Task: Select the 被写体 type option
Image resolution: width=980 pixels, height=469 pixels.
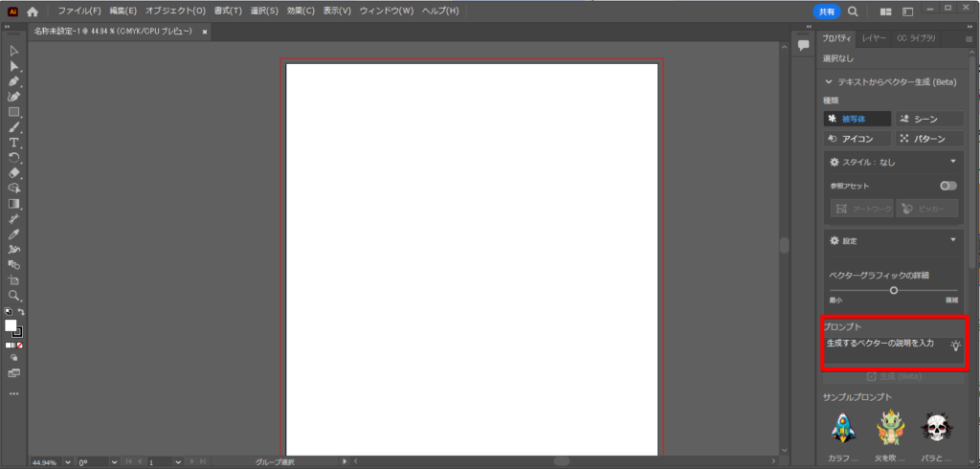Action: tap(857, 119)
